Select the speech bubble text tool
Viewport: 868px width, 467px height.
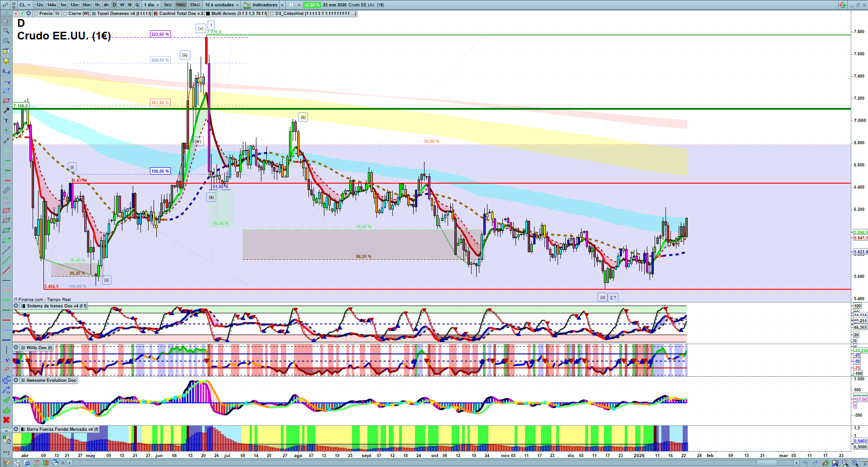6,131
